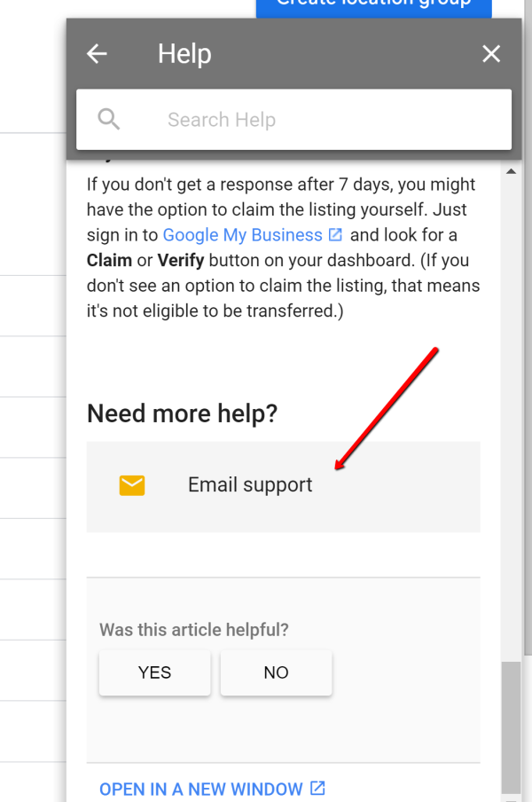Click the magnifying glass search icon

109,119
